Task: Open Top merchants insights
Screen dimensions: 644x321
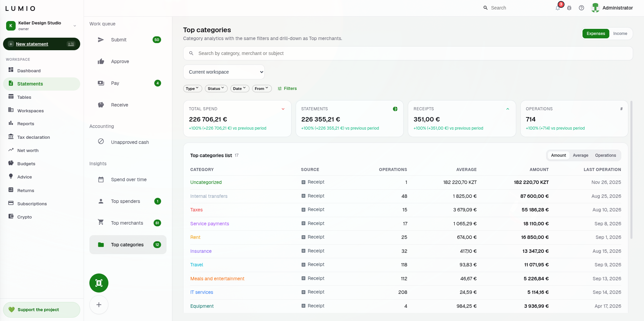Action: tap(128, 223)
